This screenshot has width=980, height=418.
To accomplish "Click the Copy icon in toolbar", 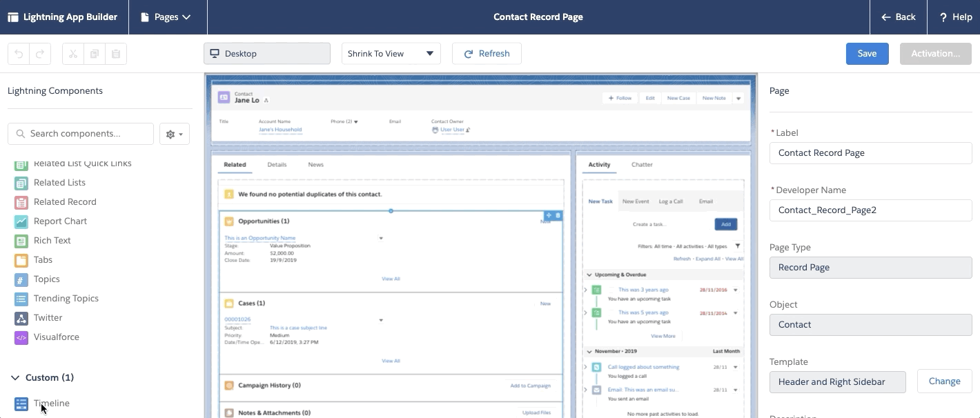I will 95,54.
